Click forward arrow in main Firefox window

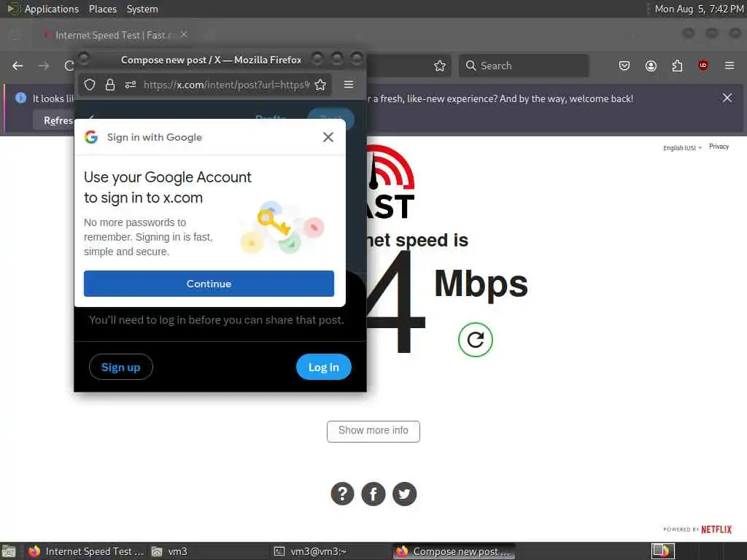coord(44,66)
